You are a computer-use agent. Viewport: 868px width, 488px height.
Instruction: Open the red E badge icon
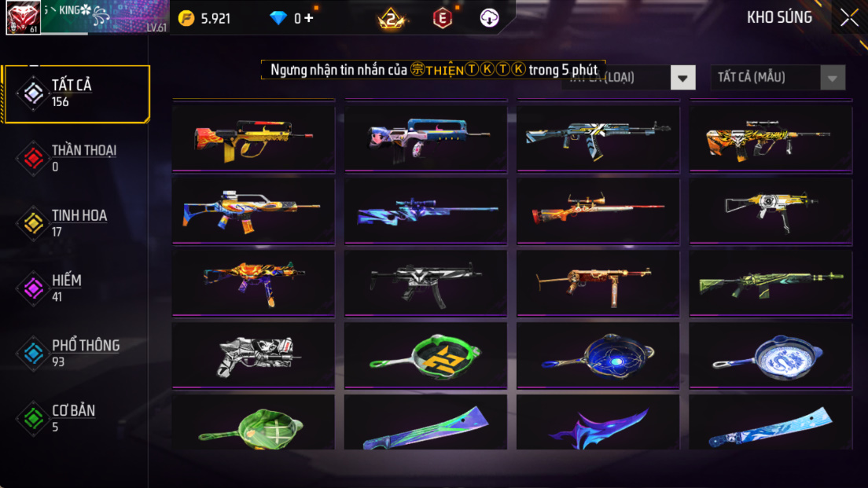pyautogui.click(x=442, y=18)
